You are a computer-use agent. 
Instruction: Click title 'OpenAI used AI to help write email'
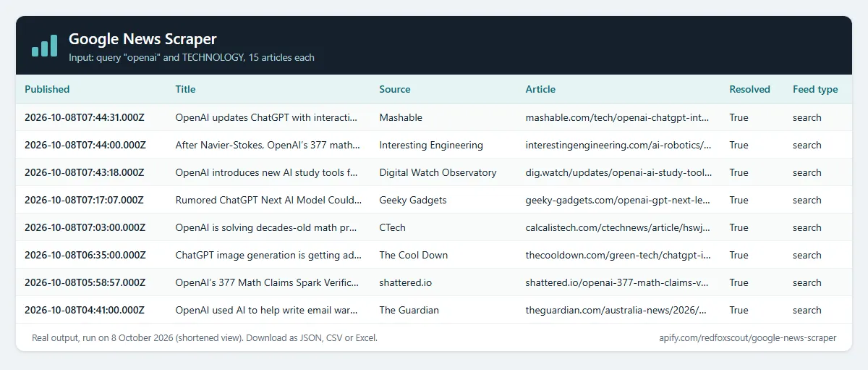[x=268, y=310]
